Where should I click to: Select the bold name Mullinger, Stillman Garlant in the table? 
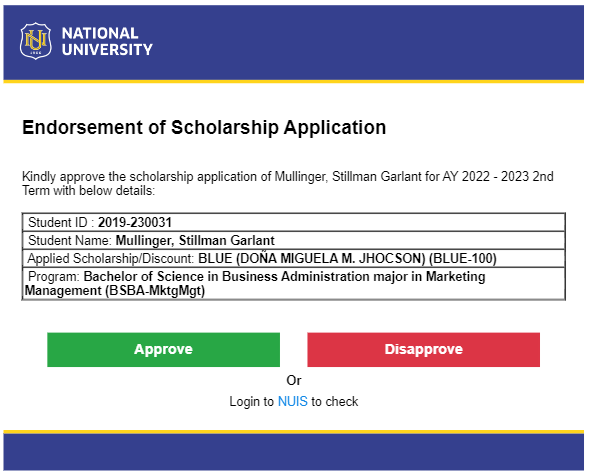coord(195,240)
